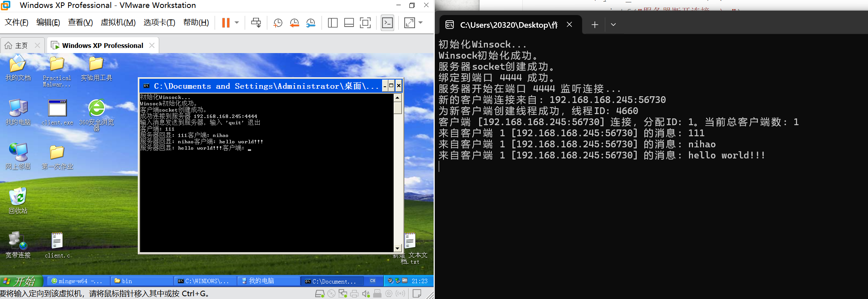Screen dimensions: 868x299
Task: Click the hello world!!! message line in terminal
Action: (x=602, y=155)
